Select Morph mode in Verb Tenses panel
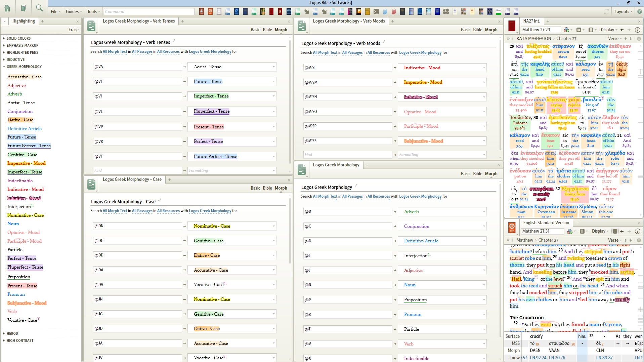This screenshot has width=644, height=362. 281,30
